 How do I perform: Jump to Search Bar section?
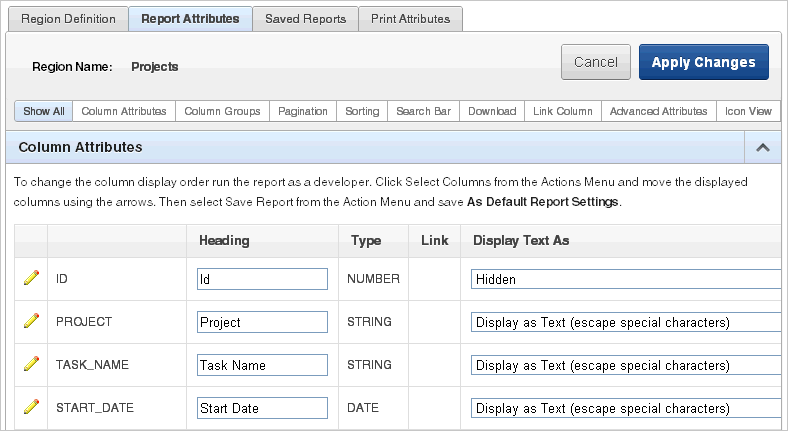[423, 112]
